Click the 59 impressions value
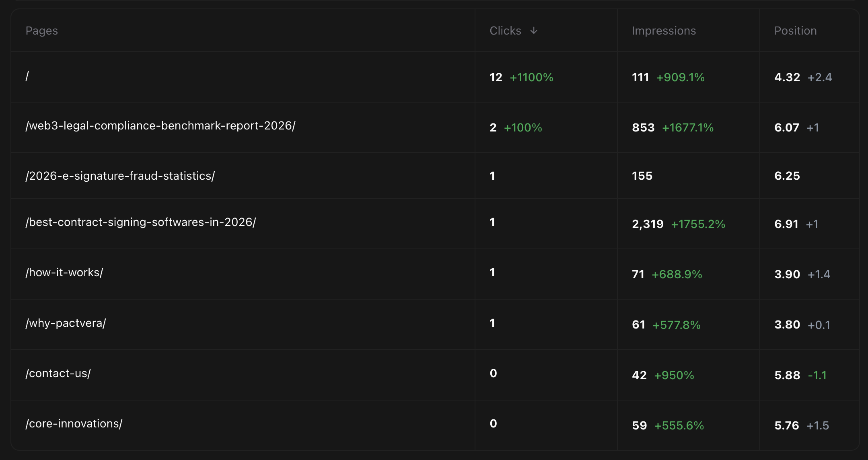Viewport: 868px width, 460px height. (x=640, y=425)
